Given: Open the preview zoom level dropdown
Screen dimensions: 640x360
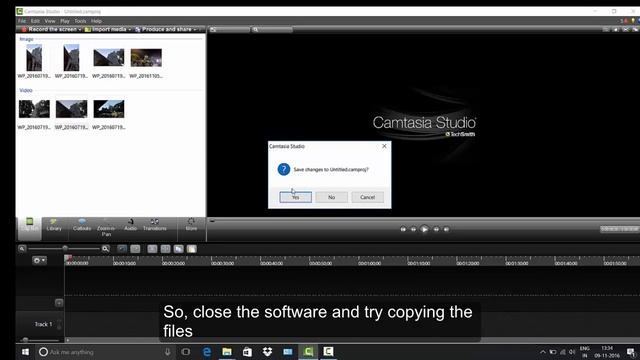Looking at the screenshot, I should click(x=272, y=29).
